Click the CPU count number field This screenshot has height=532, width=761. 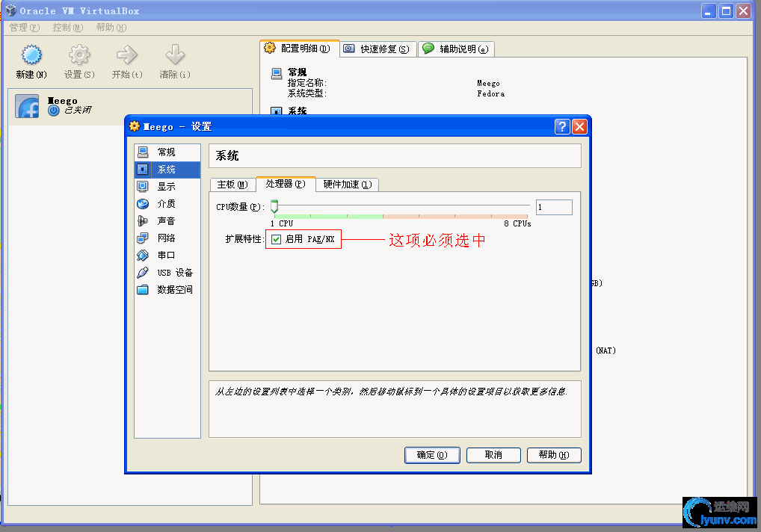pos(554,207)
